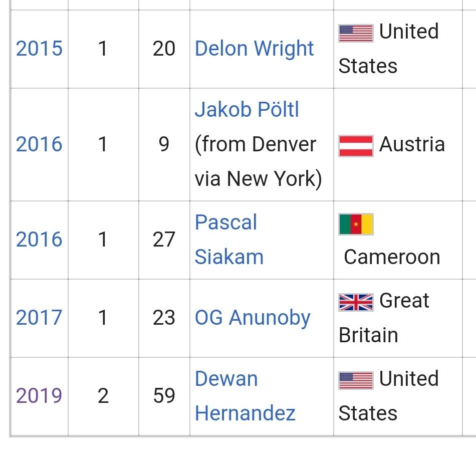Open the Dewan Hernandez link
The width and height of the screenshot is (476, 455).
[x=245, y=396]
